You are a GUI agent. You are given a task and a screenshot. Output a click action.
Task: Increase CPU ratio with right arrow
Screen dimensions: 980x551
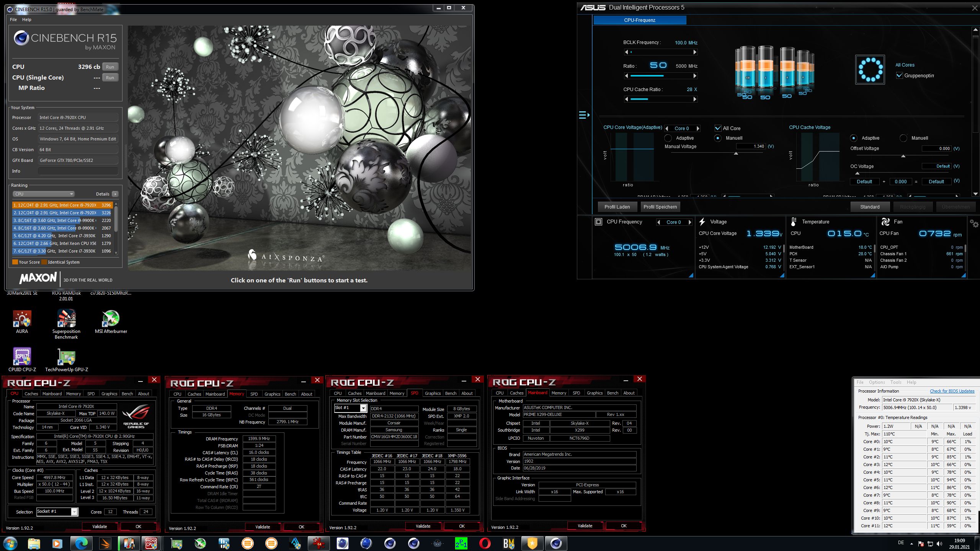pos(695,76)
